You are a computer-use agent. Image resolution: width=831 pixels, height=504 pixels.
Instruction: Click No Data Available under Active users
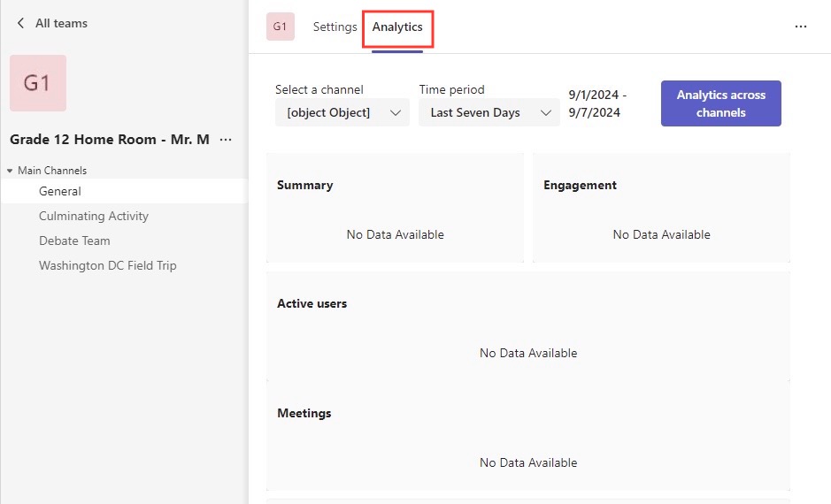click(528, 353)
